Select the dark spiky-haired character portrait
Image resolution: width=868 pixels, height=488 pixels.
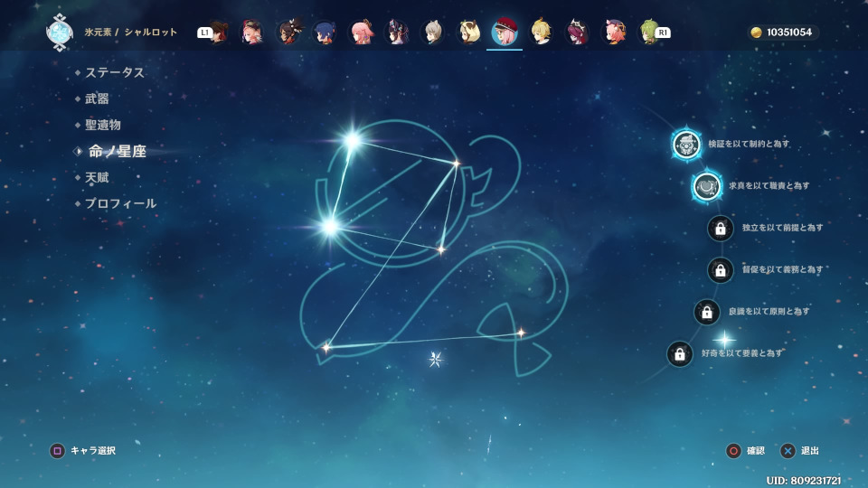pos(289,33)
